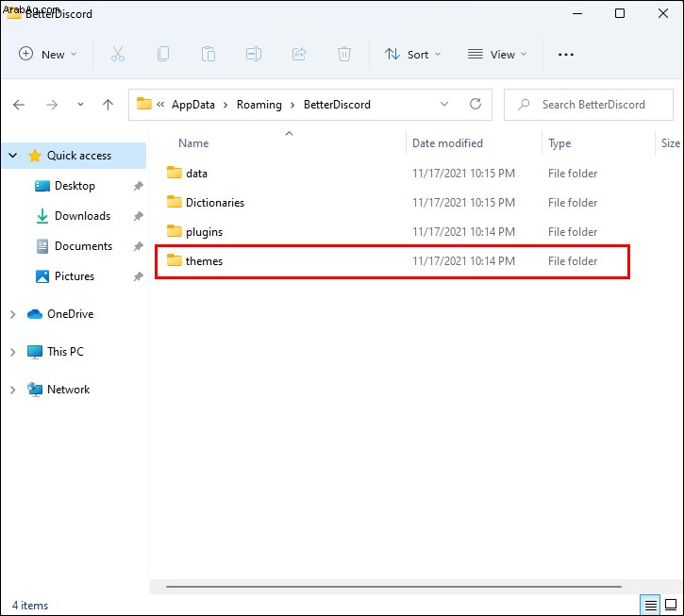Go back with the left arrow
The width and height of the screenshot is (684, 616).
(19, 105)
